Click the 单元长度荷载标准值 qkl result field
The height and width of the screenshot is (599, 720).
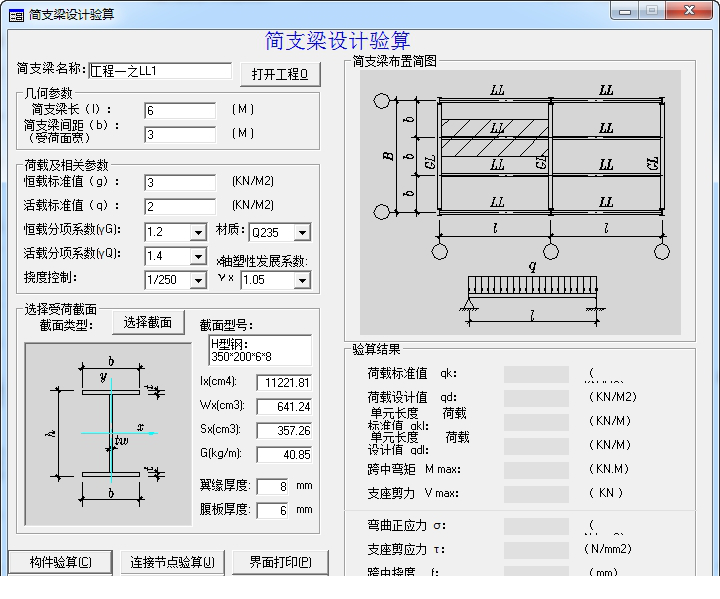pos(536,422)
